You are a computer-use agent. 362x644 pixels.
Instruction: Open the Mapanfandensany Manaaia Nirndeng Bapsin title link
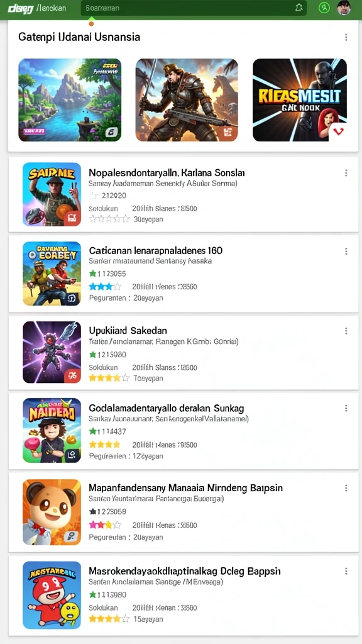185,488
